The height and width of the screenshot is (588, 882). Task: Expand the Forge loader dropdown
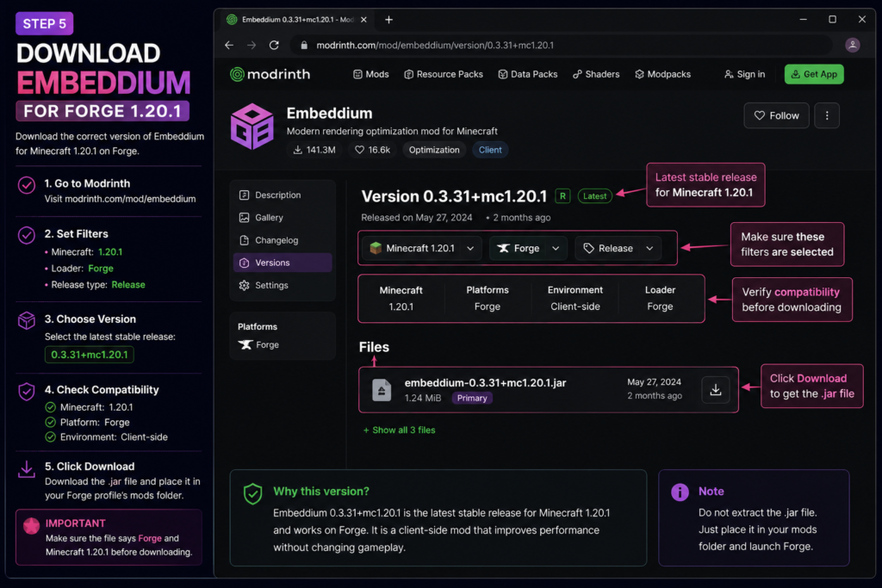tap(528, 248)
